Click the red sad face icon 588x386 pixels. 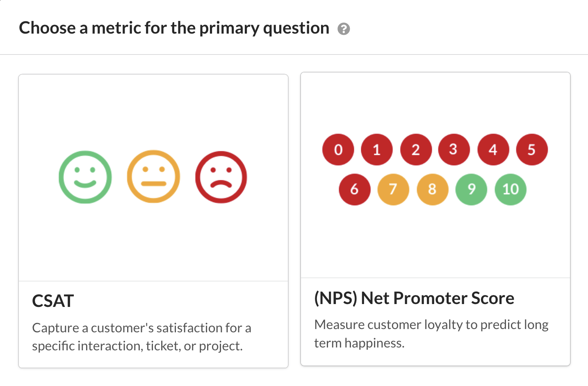(221, 177)
